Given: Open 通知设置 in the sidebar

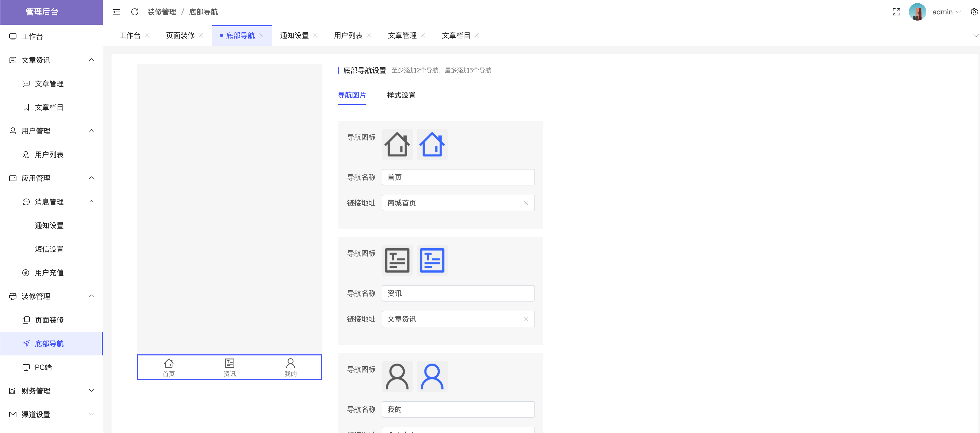Looking at the screenshot, I should pyautogui.click(x=51, y=225).
